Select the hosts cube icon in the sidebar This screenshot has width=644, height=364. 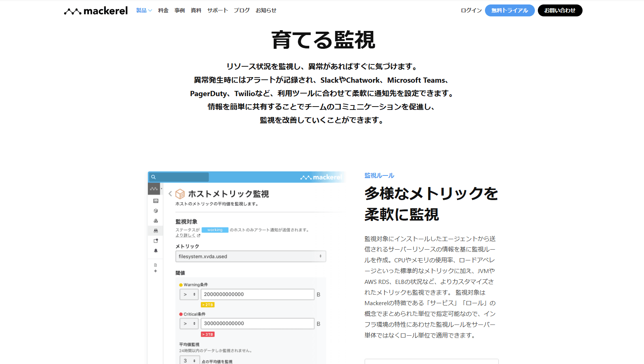coord(156,211)
